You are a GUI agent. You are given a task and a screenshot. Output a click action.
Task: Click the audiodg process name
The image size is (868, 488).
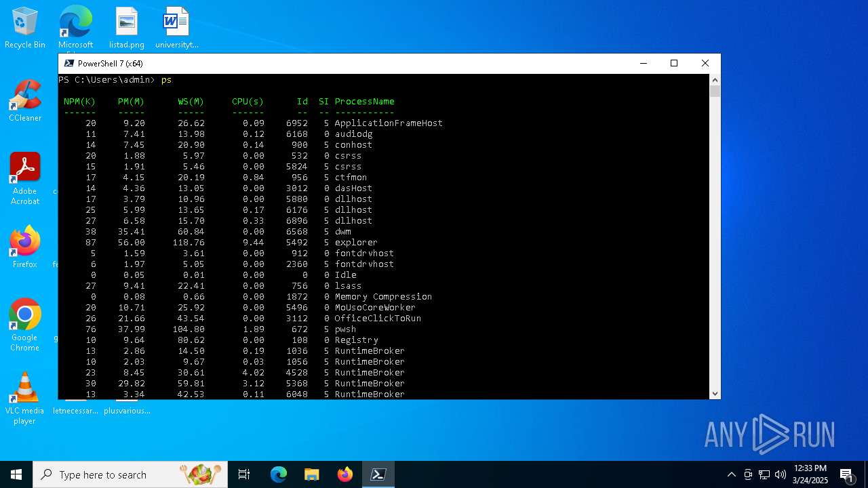tap(353, 134)
